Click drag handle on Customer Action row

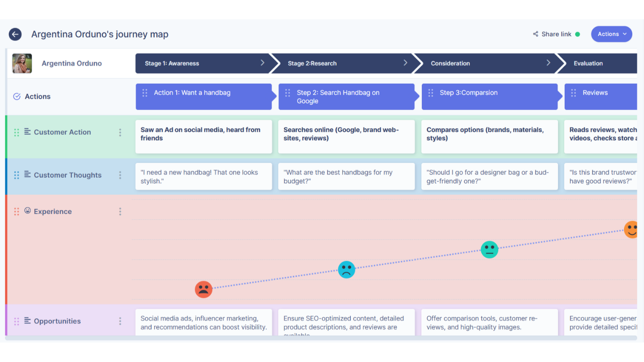(17, 132)
